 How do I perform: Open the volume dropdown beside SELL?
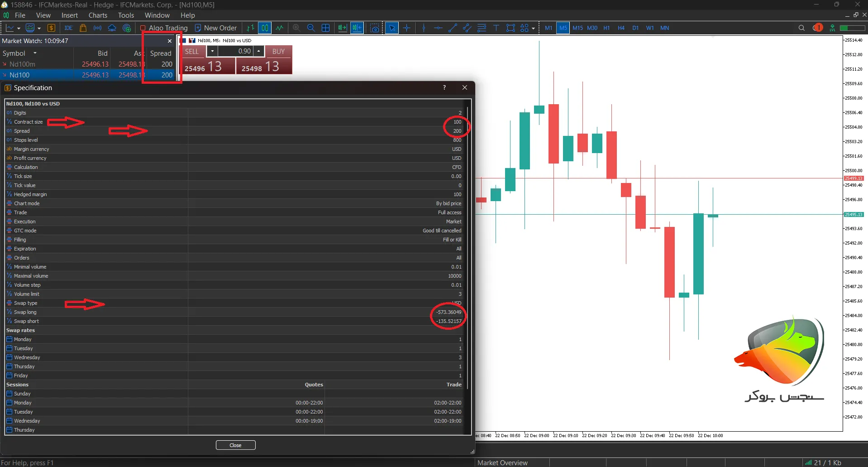tap(212, 51)
